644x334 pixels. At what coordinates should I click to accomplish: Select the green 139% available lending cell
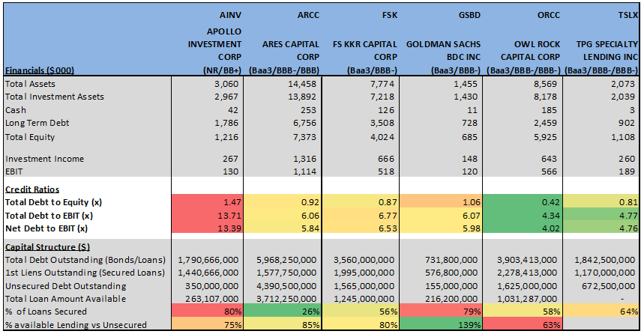[441, 325]
